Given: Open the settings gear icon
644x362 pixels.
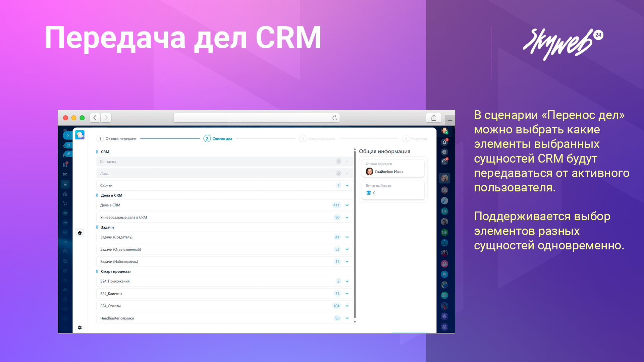Looking at the screenshot, I should pos(80,327).
